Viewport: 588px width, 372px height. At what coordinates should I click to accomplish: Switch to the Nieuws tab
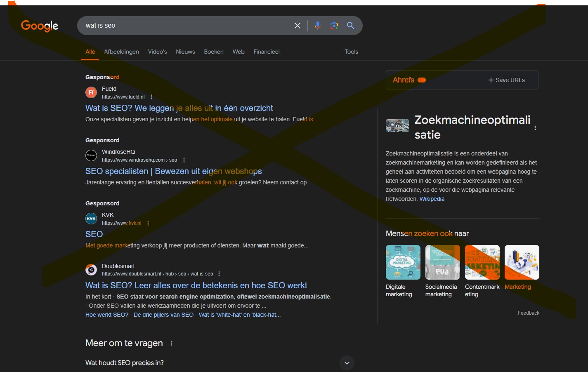(185, 52)
